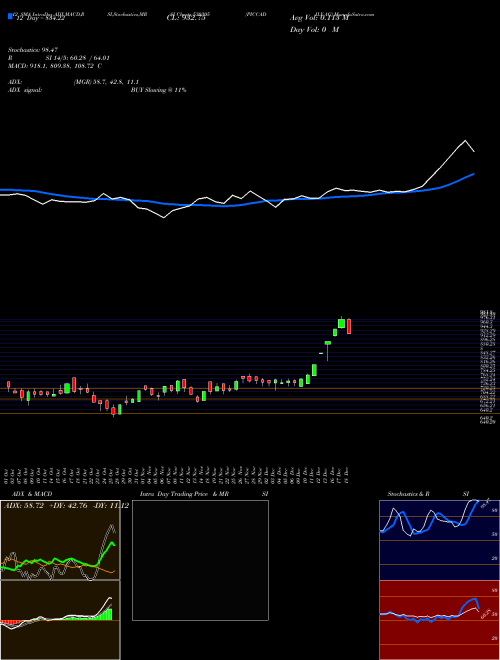Open the ADX indicator chart panel
500x660 pixels.
(60, 540)
